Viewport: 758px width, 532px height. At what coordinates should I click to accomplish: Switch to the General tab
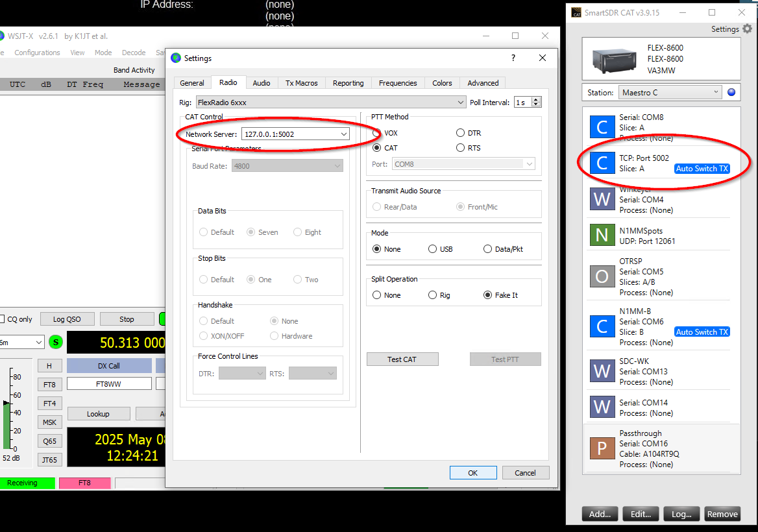[192, 83]
